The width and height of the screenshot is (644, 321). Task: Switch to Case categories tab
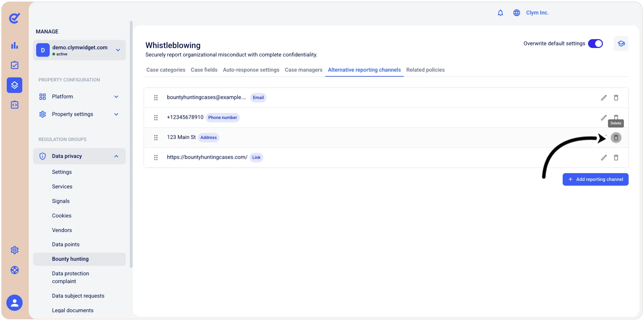point(166,70)
